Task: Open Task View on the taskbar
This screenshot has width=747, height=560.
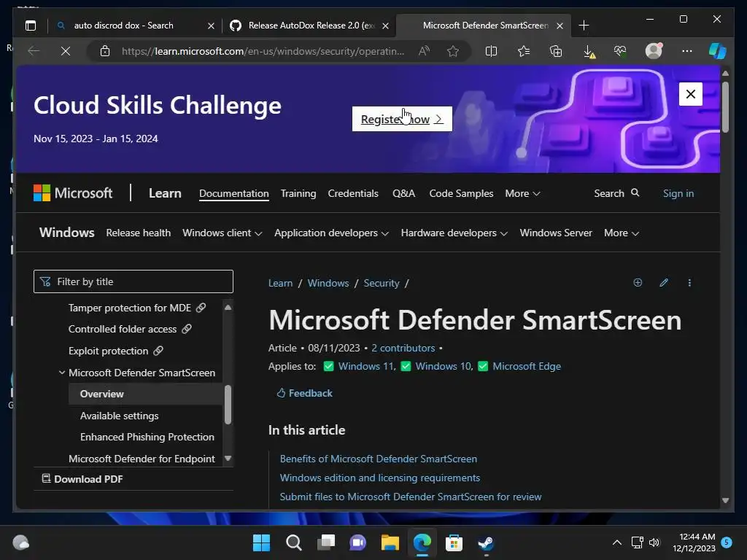Action: (326, 542)
